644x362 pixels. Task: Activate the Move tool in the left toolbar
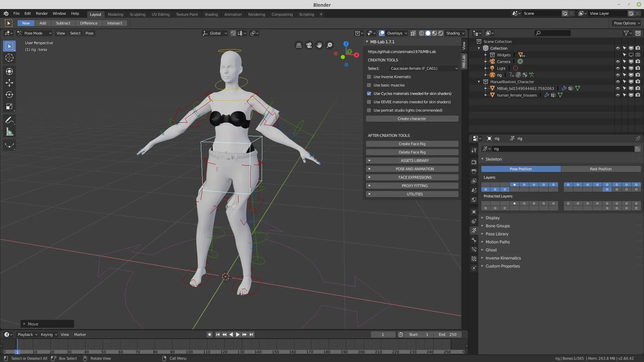click(x=9, y=83)
